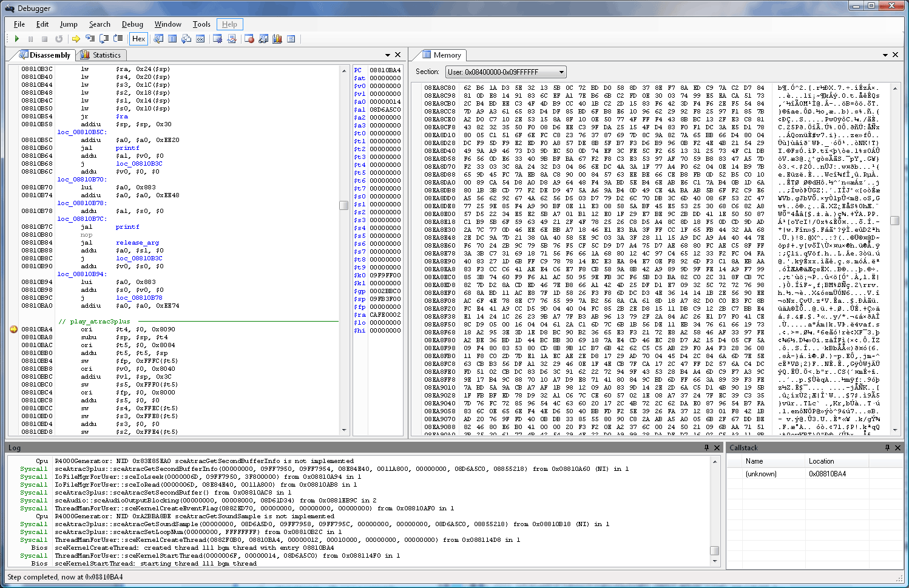The height and width of the screenshot is (588, 909).
Task: Click the window-with-gear toolbar icon
Action: coord(217,39)
